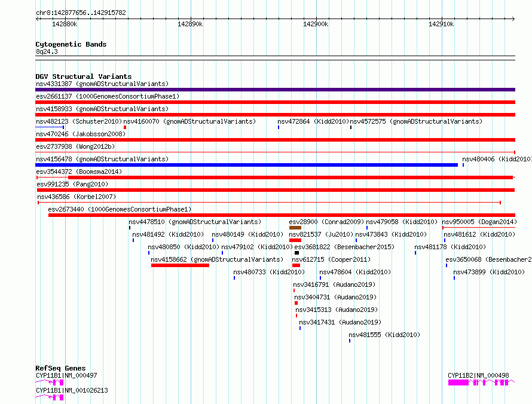Click the nsv470246 (Jakobsson2008) label
The height and width of the screenshot is (404, 532).
[81, 134]
